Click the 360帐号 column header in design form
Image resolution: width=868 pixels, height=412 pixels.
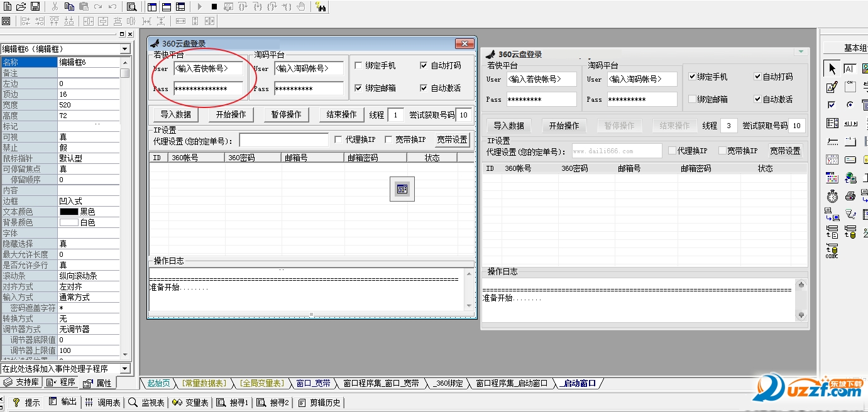tap(196, 158)
